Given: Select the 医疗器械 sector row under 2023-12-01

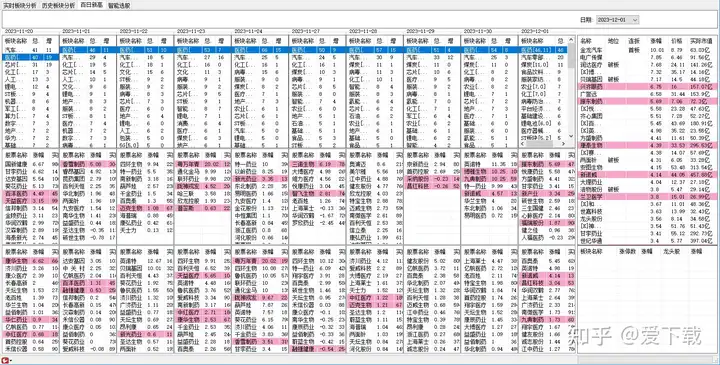Looking at the screenshot, I should (544, 130).
